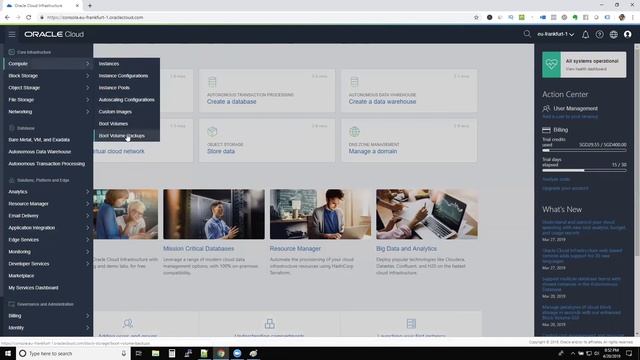Open the search magnifier in Oracle header
Viewport: 640px width, 360px height.
click(527, 34)
